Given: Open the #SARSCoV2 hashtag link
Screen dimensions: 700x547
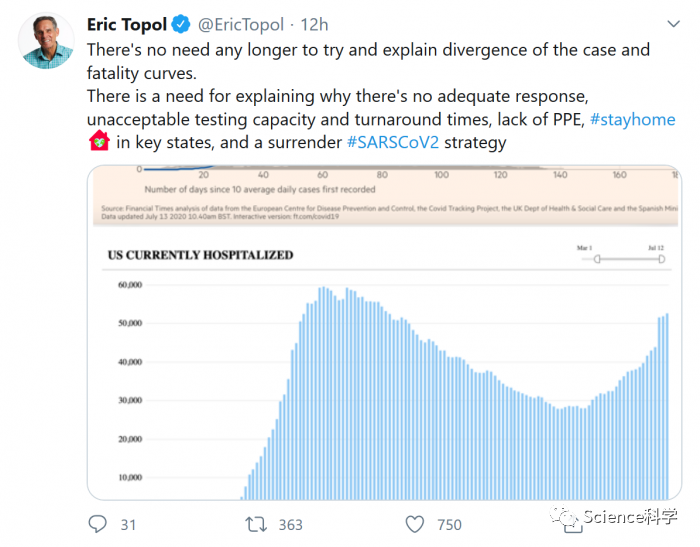Looking at the screenshot, I should click(x=393, y=142).
